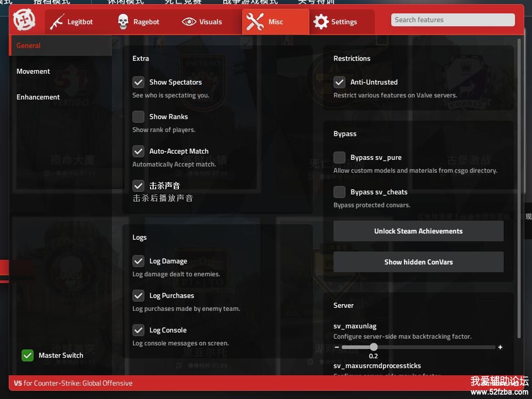The image size is (532, 399).
Task: Click "Log console messages on screen." text
Action: pyautogui.click(x=180, y=343)
